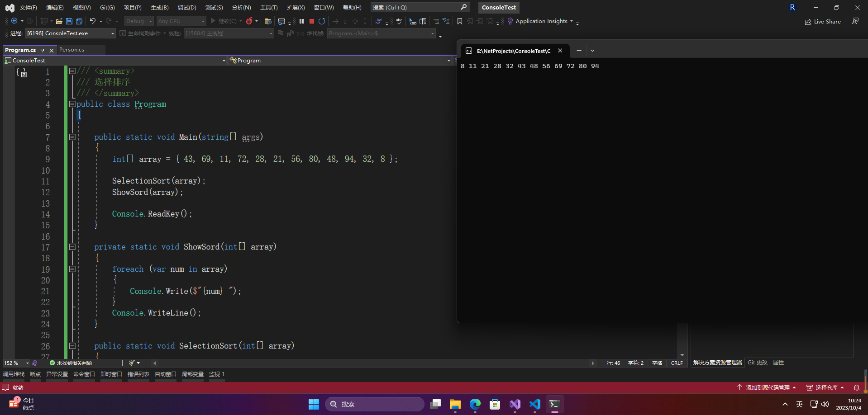Screen dimensions: 868x415
Task: Click the IntelliCode icon beside zoom level
Action: click(34, 363)
